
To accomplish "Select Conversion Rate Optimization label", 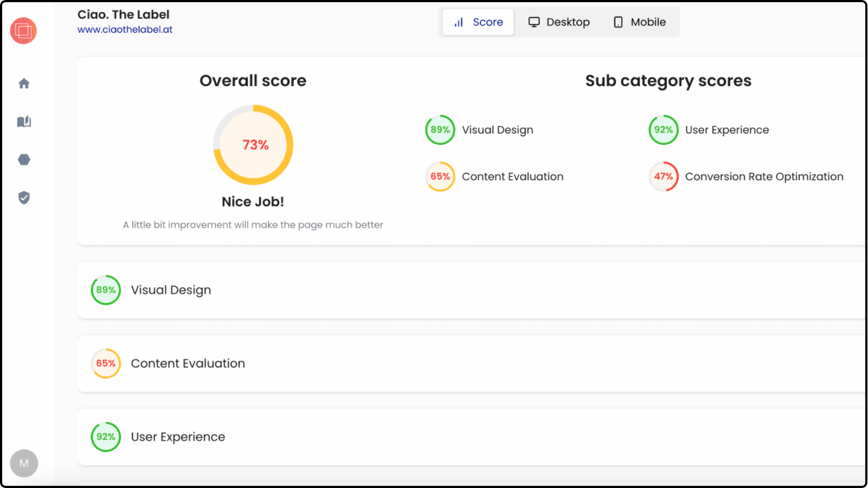I will tap(764, 177).
